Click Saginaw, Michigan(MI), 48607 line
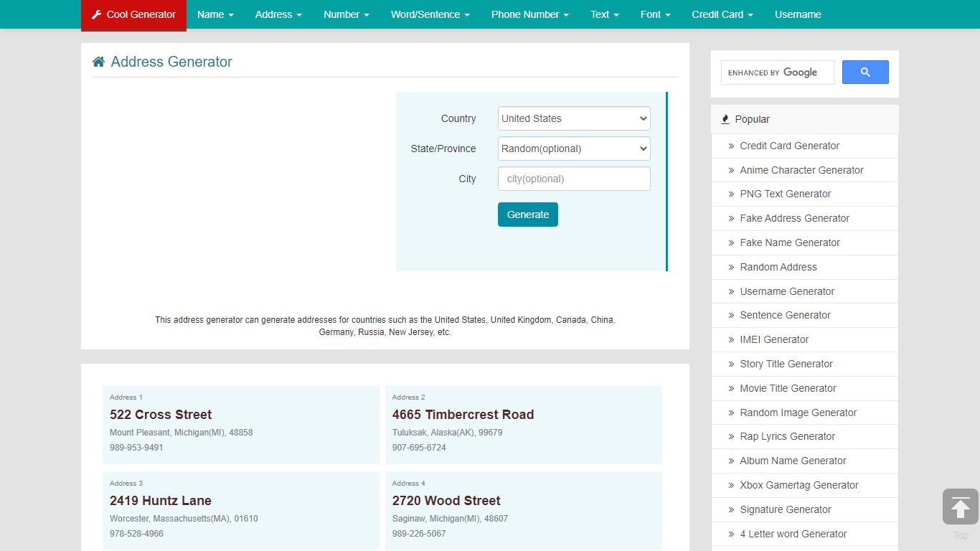 pyautogui.click(x=450, y=519)
